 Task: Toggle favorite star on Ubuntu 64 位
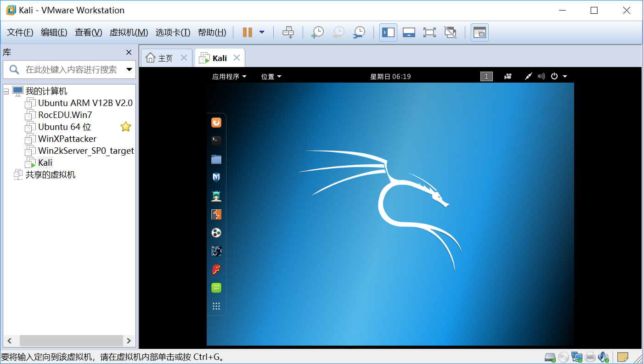pyautogui.click(x=126, y=127)
